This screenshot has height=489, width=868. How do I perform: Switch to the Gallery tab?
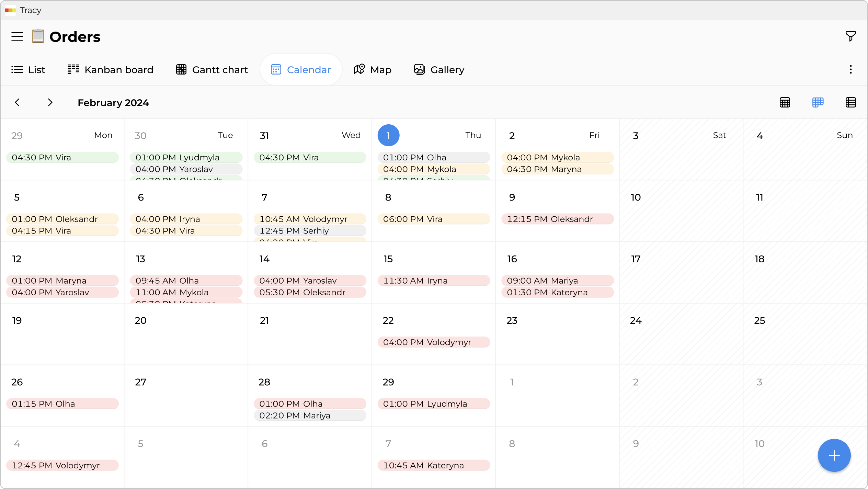point(439,69)
